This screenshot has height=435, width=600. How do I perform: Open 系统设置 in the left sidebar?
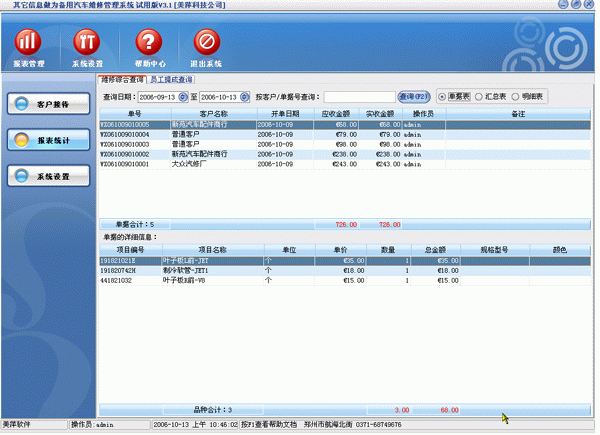[x=45, y=176]
